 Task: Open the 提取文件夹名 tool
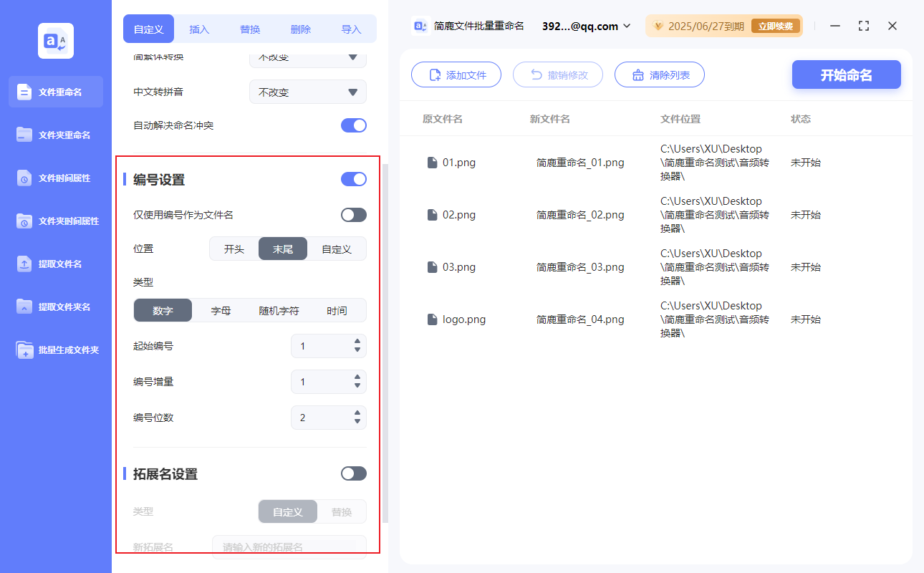tap(55, 307)
